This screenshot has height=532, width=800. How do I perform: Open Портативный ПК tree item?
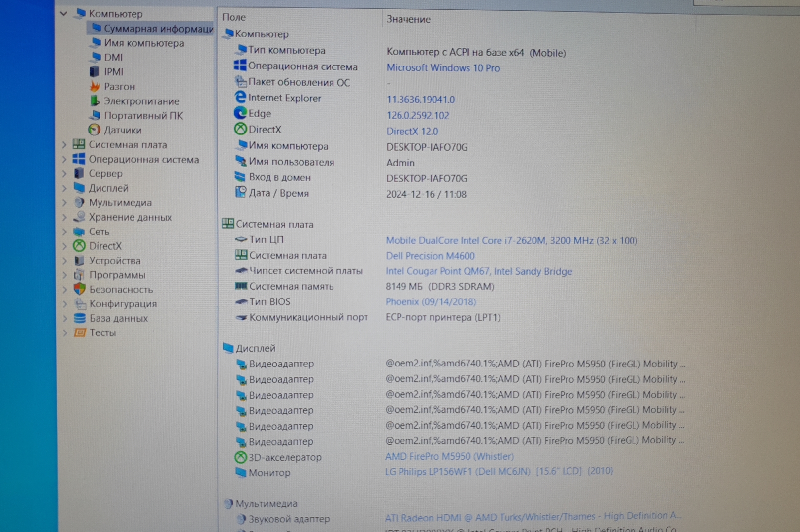coord(143,116)
